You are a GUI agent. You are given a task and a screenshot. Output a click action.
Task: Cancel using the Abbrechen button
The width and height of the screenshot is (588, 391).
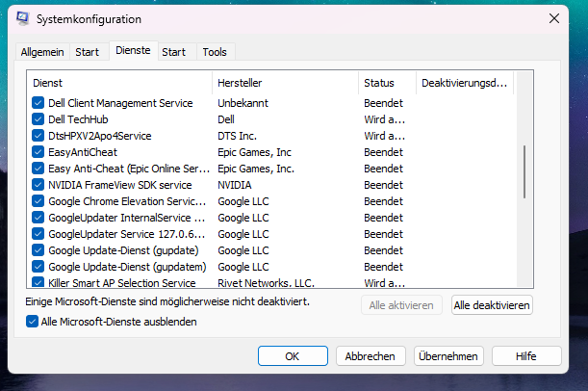[x=371, y=356]
